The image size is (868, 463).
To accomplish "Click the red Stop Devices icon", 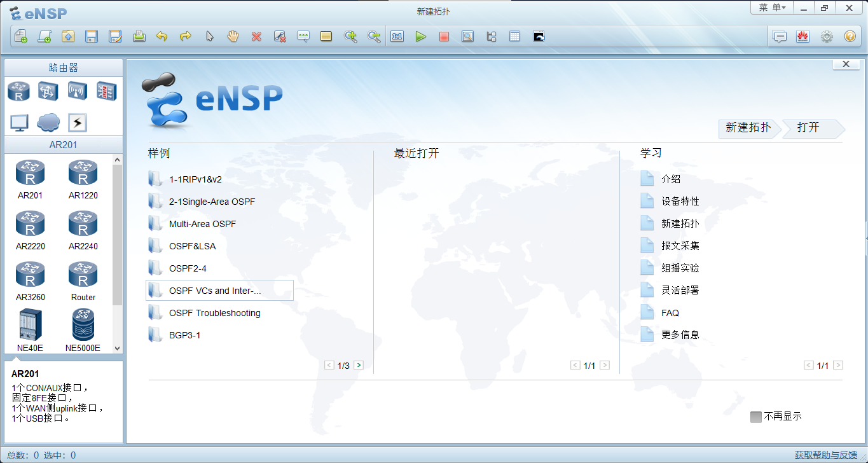I will [444, 37].
